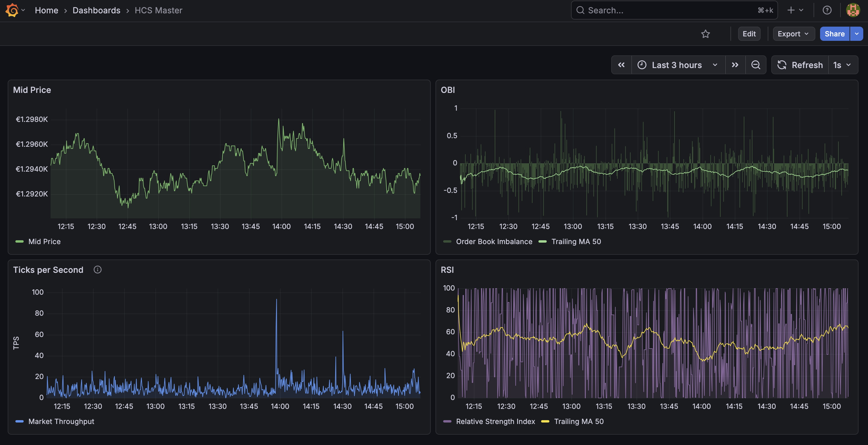
Task: Go to Home breadcrumb
Action: click(x=46, y=10)
